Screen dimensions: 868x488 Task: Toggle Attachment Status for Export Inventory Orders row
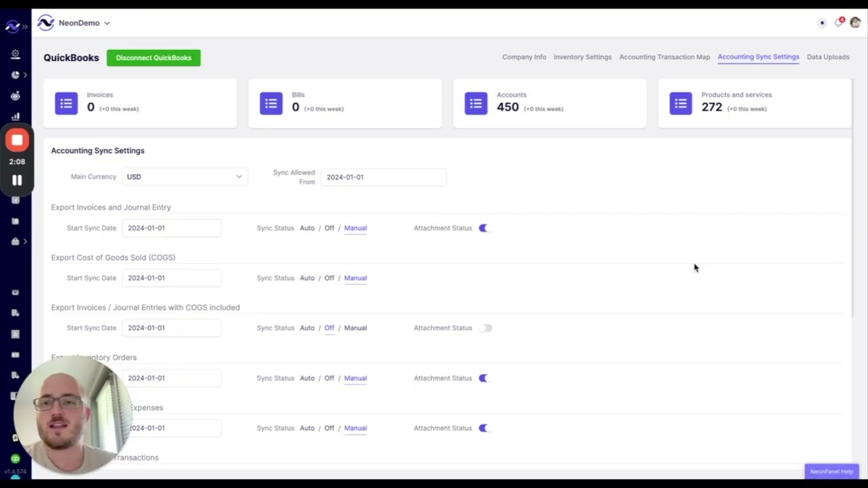(x=484, y=378)
